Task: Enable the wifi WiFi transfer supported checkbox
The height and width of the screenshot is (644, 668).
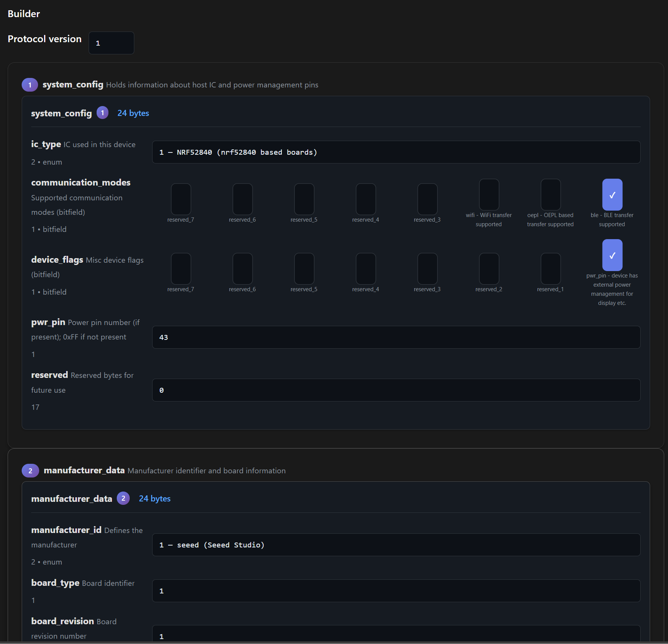Action: [489, 195]
